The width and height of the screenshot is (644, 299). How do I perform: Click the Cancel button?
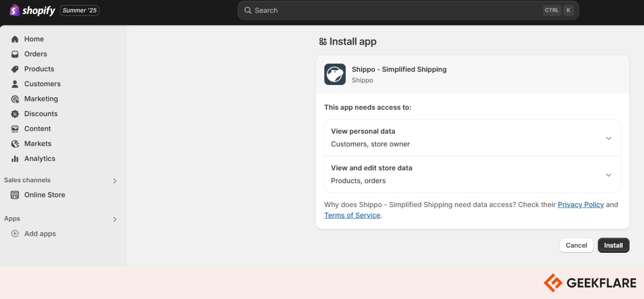click(576, 245)
